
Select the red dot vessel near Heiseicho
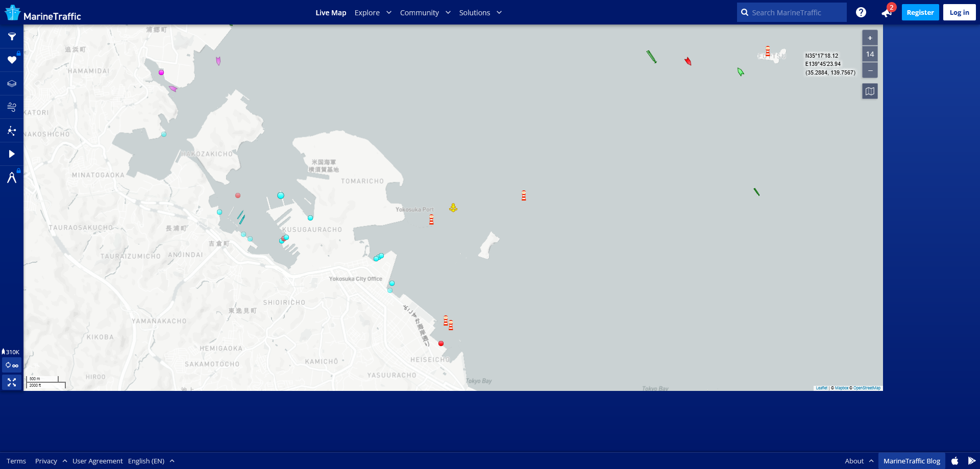tap(441, 343)
